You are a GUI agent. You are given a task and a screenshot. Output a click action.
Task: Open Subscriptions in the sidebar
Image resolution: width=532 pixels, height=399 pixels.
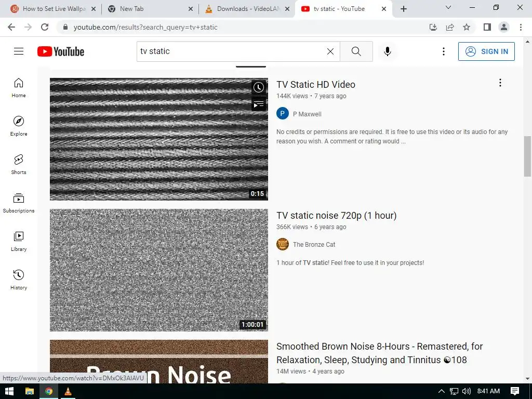coord(19,203)
